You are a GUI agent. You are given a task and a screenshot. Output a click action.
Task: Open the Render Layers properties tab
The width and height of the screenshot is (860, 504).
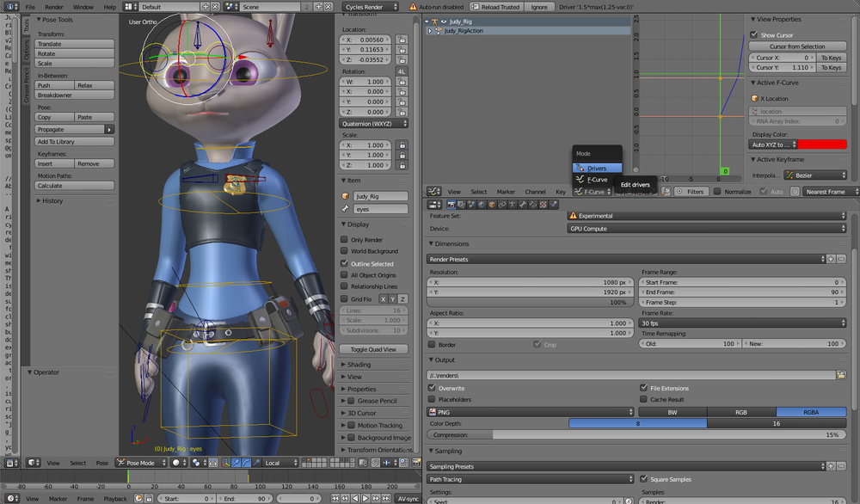pyautogui.click(x=461, y=205)
